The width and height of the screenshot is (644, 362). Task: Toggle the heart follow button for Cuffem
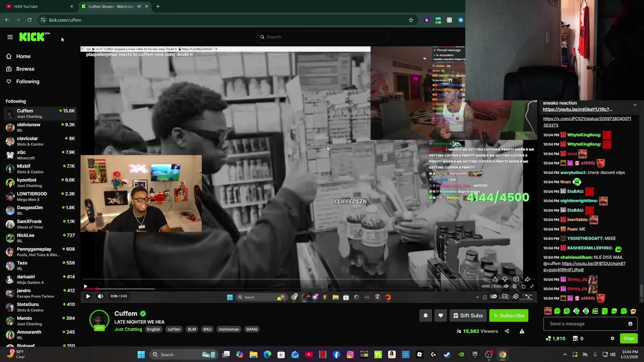[x=441, y=316]
